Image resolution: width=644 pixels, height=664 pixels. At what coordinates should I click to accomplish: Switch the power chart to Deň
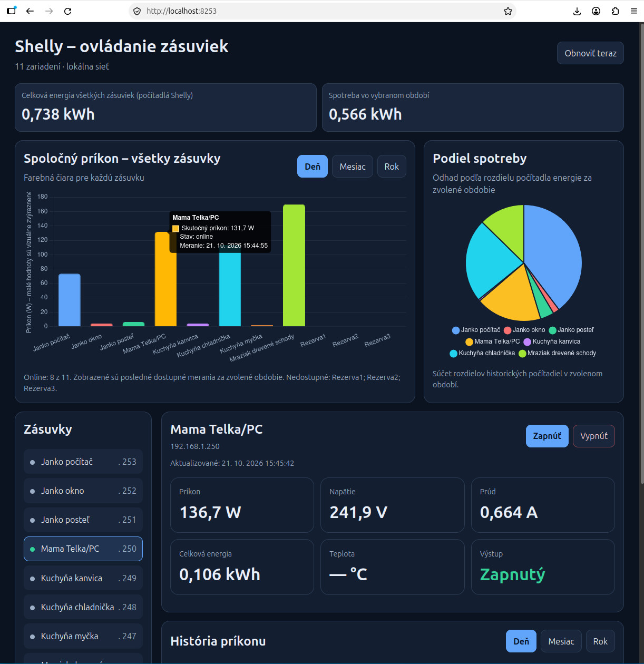pos(313,167)
